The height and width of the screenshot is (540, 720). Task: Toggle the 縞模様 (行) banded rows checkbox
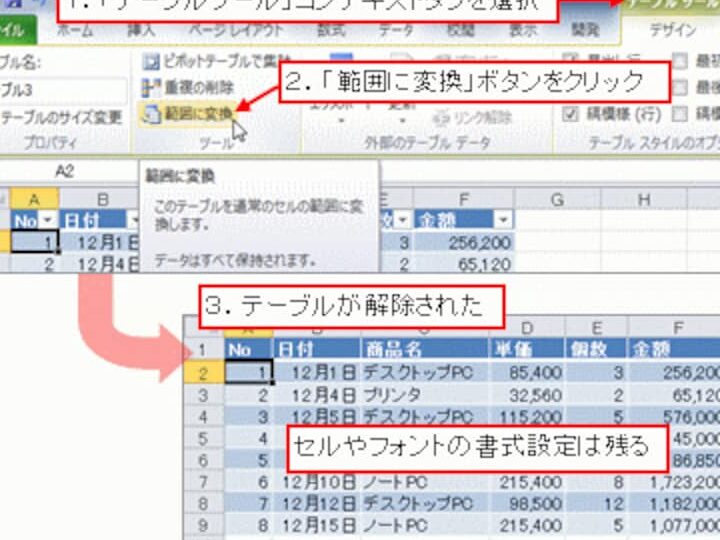pyautogui.click(x=573, y=112)
